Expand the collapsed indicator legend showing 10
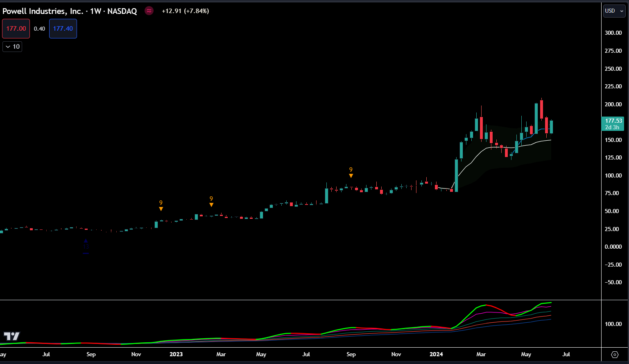 click(x=12, y=47)
